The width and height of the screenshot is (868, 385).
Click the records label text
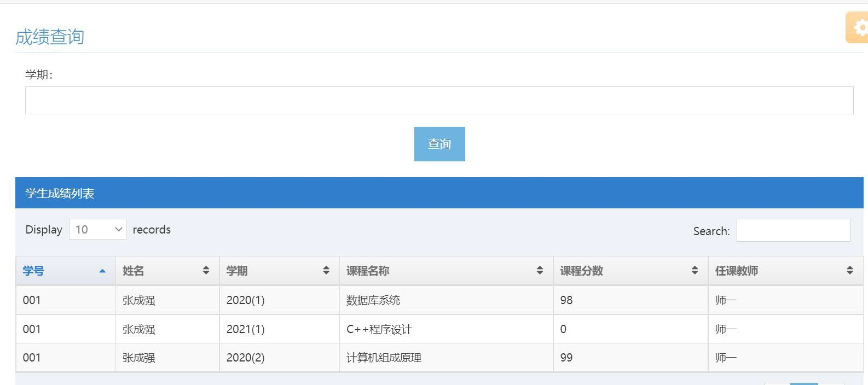click(x=152, y=230)
